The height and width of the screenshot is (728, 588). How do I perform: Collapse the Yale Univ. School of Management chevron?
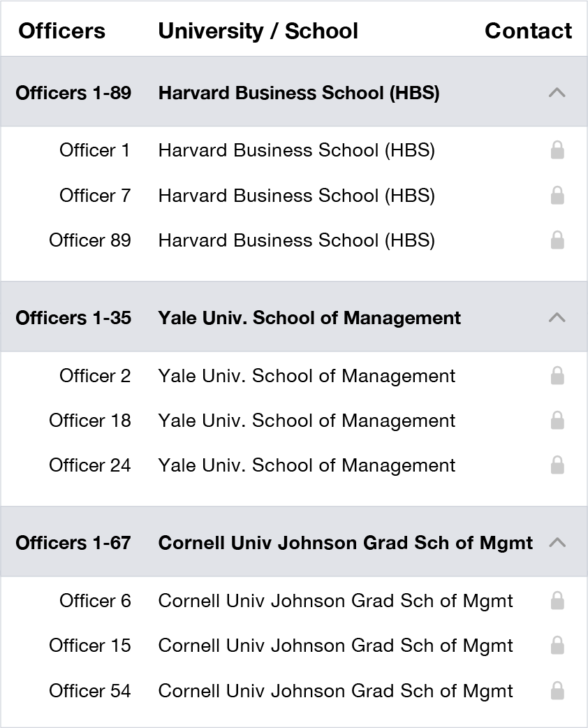pos(557,318)
